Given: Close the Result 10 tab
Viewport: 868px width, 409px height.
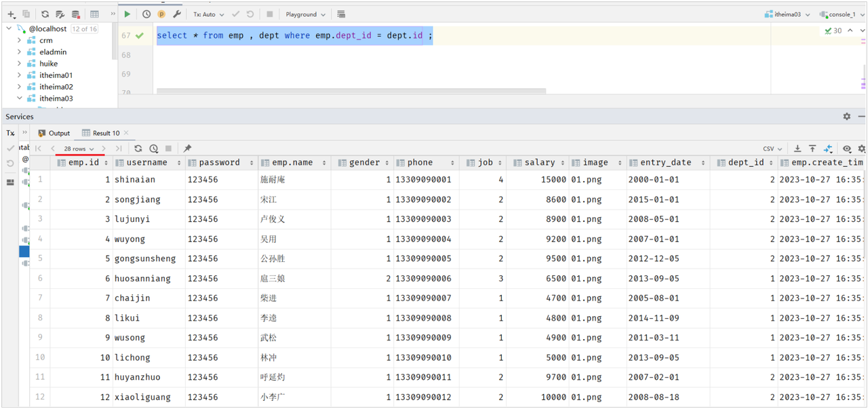Looking at the screenshot, I should click(126, 133).
